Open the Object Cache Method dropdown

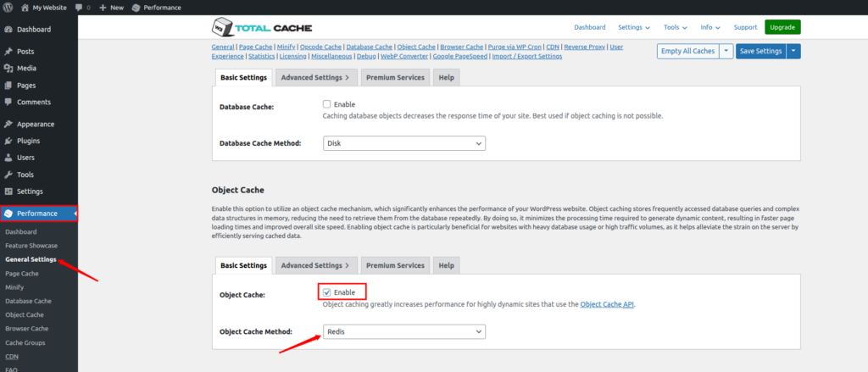404,331
